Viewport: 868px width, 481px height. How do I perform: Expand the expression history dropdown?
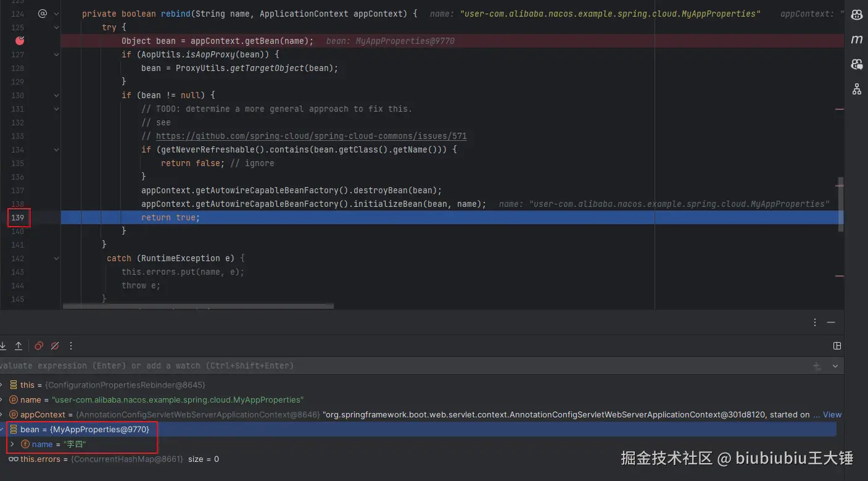[835, 366]
